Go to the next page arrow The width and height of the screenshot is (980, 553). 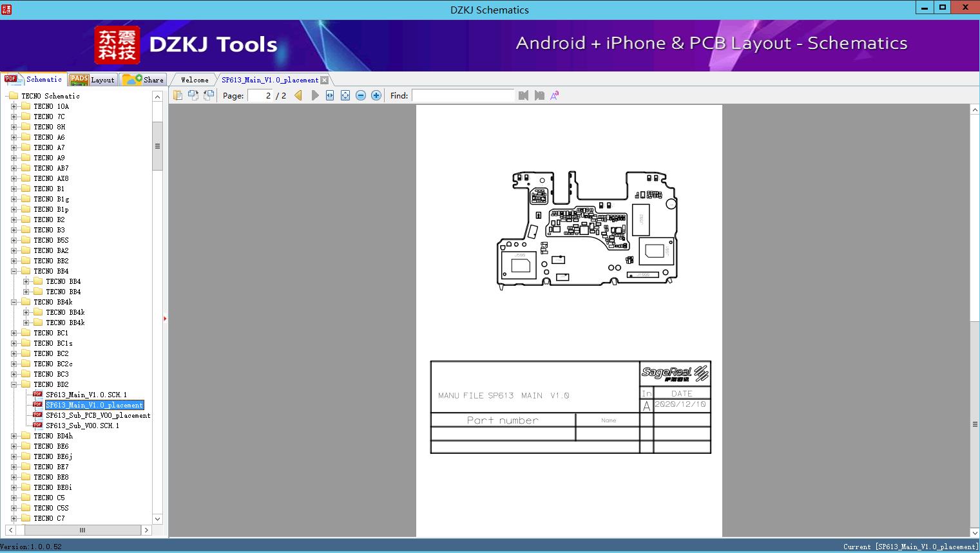(x=314, y=95)
